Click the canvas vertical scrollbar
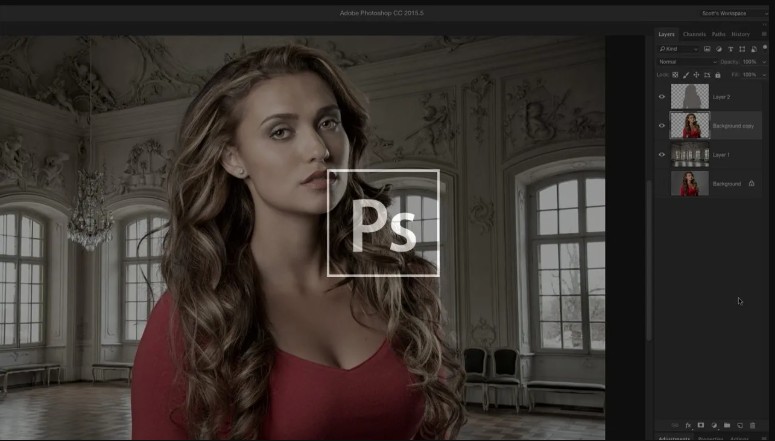 point(648,261)
